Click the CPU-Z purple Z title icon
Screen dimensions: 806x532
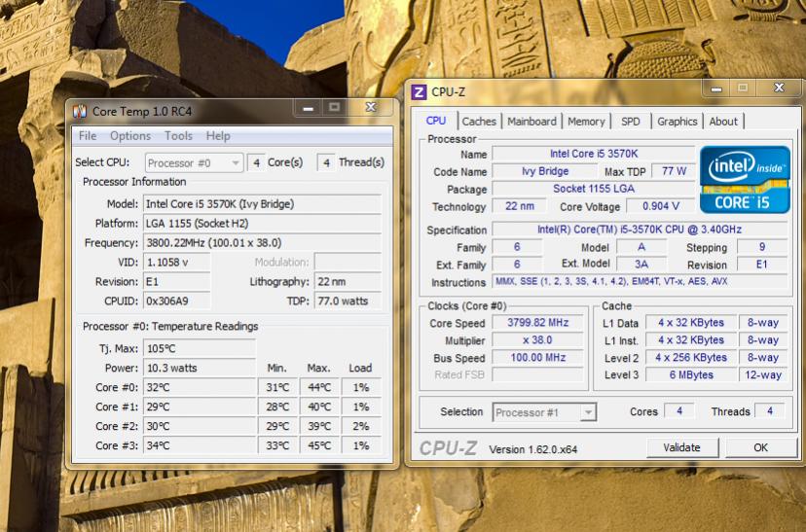[x=419, y=92]
